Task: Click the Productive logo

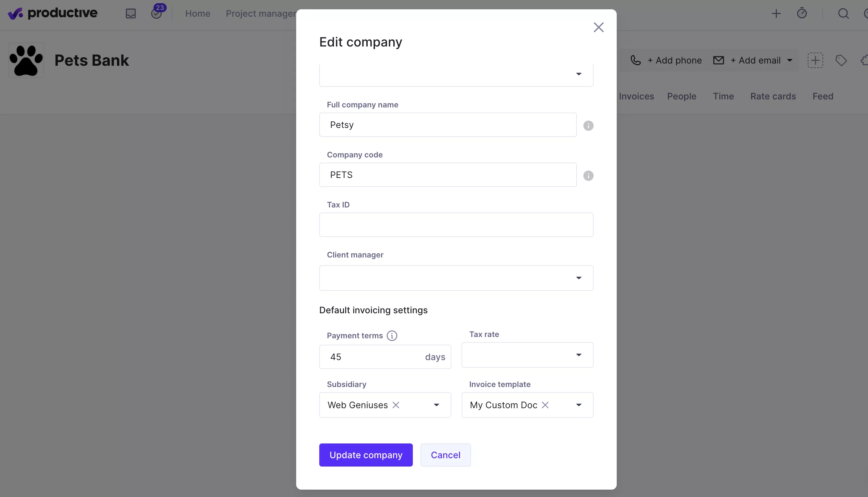Action: 53,13
